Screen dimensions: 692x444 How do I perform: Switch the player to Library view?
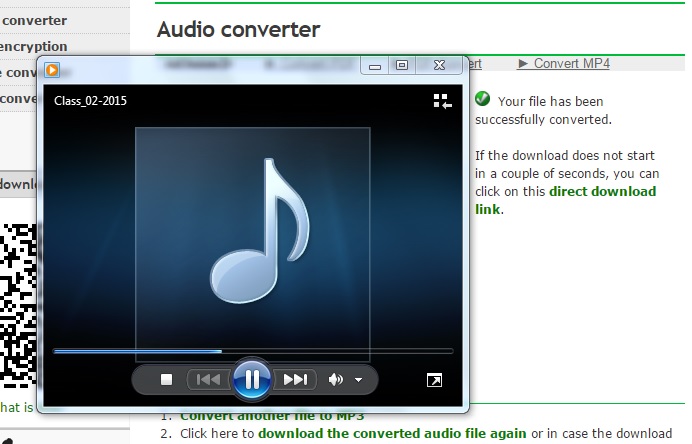(442, 101)
